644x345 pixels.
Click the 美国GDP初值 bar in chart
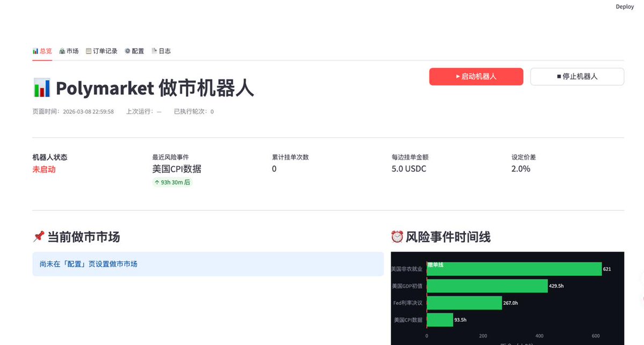tap(487, 286)
